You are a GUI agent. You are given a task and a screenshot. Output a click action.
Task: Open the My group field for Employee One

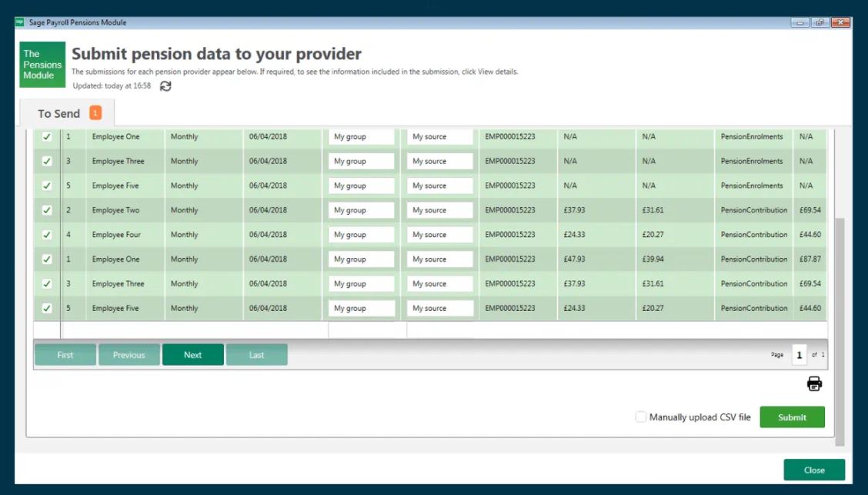pyautogui.click(x=360, y=136)
